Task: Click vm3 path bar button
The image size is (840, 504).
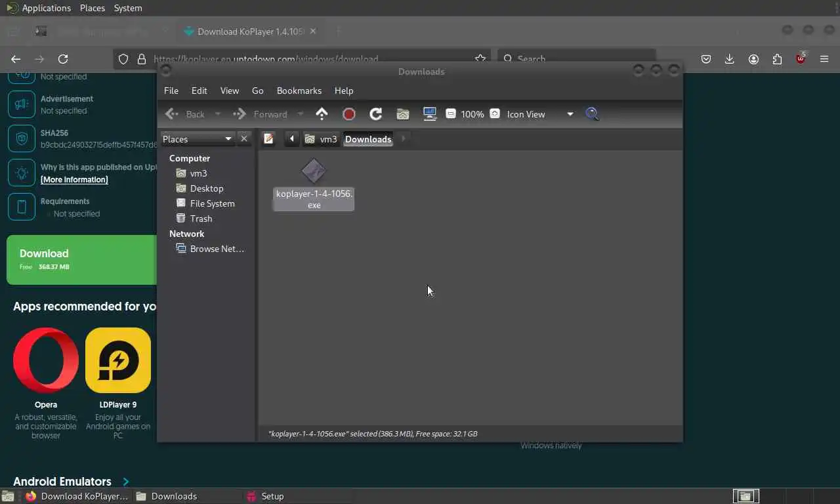Action: (322, 138)
